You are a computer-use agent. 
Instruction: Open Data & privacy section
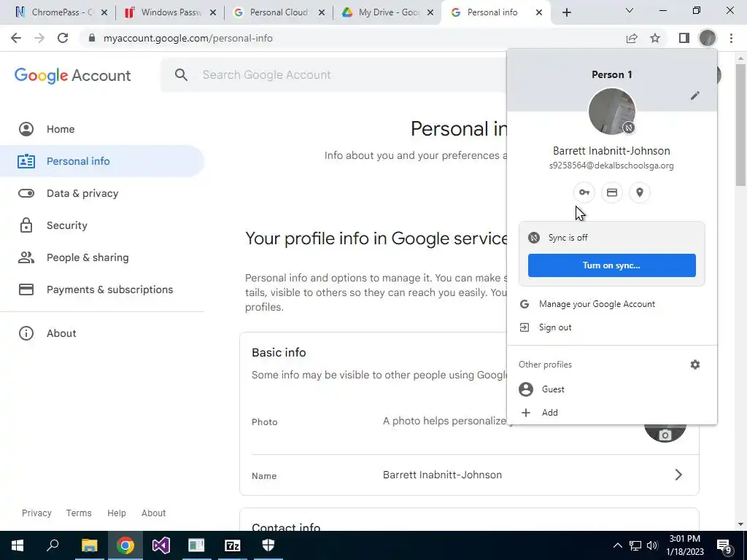[x=102, y=193]
